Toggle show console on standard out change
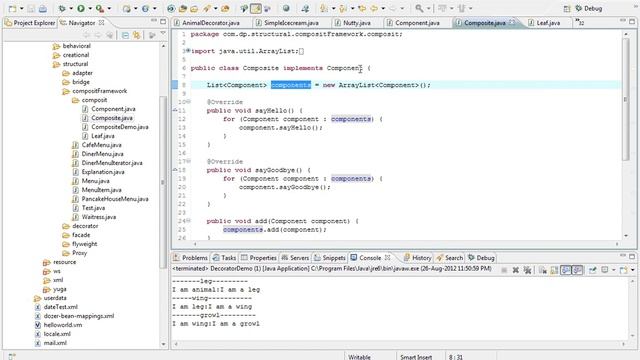Viewport: 640px width, 360px height. tap(566, 270)
